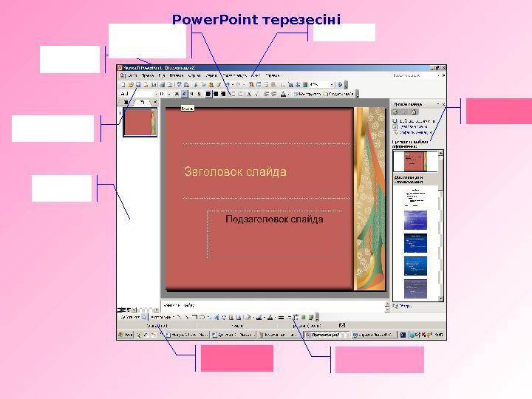Align text to the left
Screen dimensions: 532x399
(x=208, y=94)
